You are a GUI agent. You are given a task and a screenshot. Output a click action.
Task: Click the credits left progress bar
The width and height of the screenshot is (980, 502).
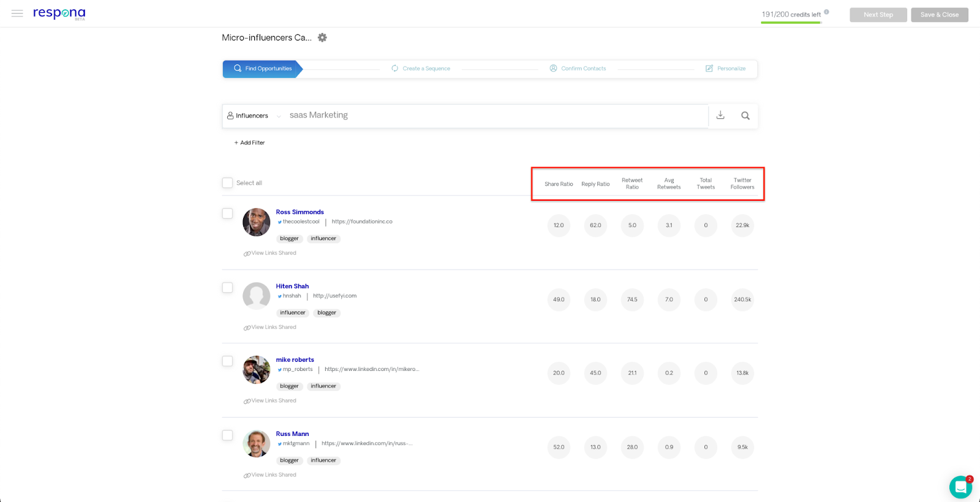[x=791, y=23]
